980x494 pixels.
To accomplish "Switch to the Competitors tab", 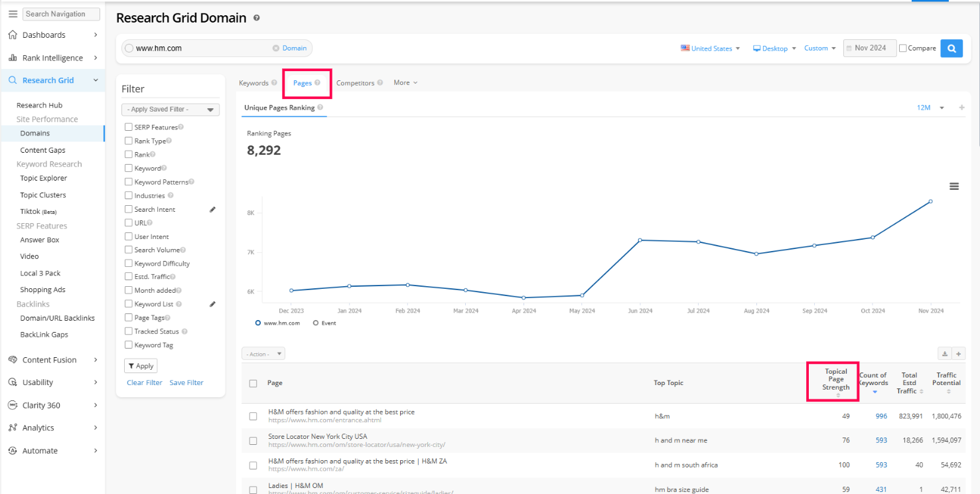I will point(355,83).
